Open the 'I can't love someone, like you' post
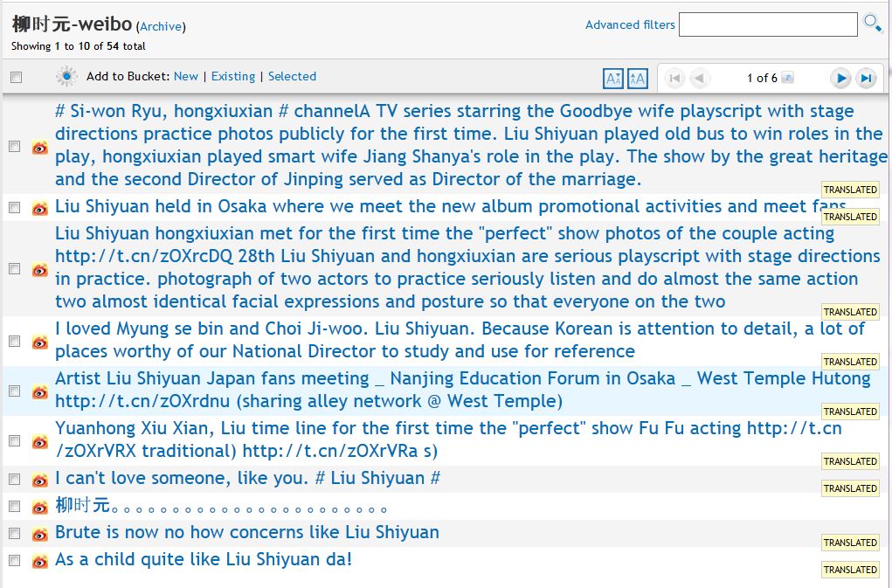892x588 pixels. [247, 478]
